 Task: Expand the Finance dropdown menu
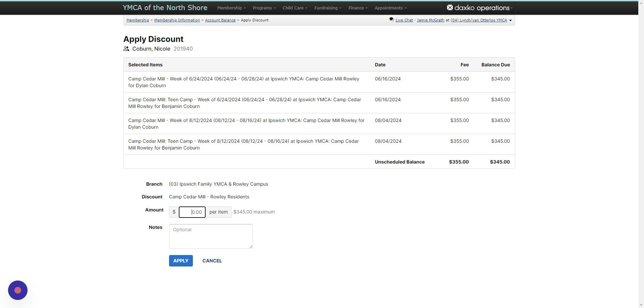pos(358,8)
